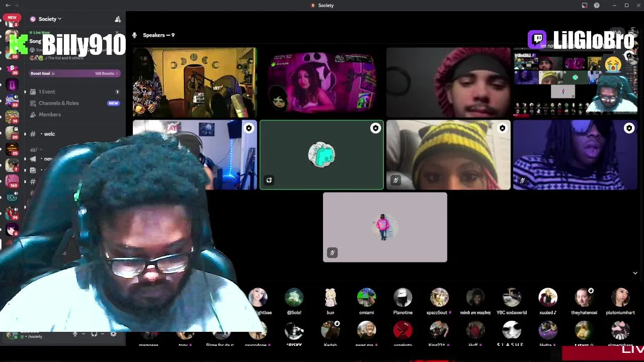Open audience member theyhatenosi avatar
The image size is (644, 362).
(584, 297)
